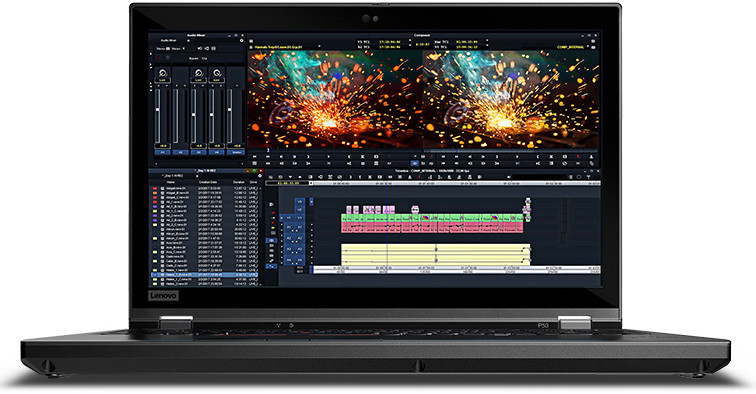The image size is (756, 394).
Task: Toggle the Master channel button in mixer
Action: pyautogui.click(x=237, y=152)
